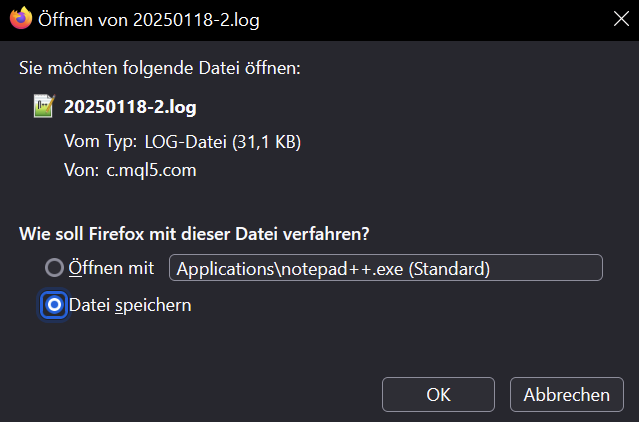The width and height of the screenshot is (639, 422).
Task: Click the source host c.mql5.com
Action: [152, 170]
